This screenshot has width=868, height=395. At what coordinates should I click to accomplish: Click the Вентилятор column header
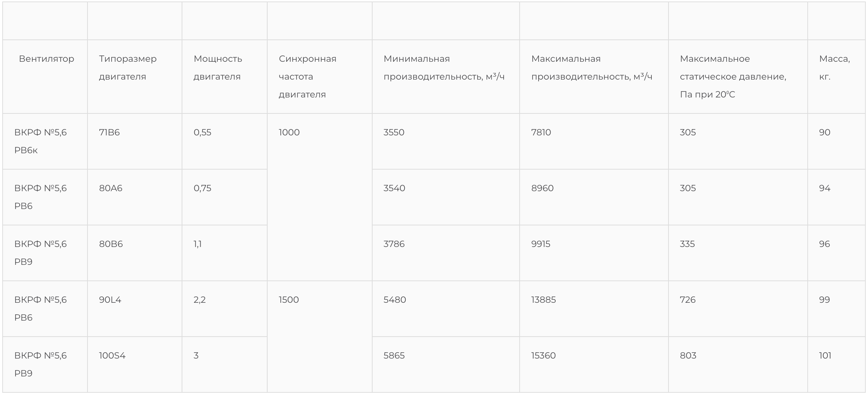[46, 59]
